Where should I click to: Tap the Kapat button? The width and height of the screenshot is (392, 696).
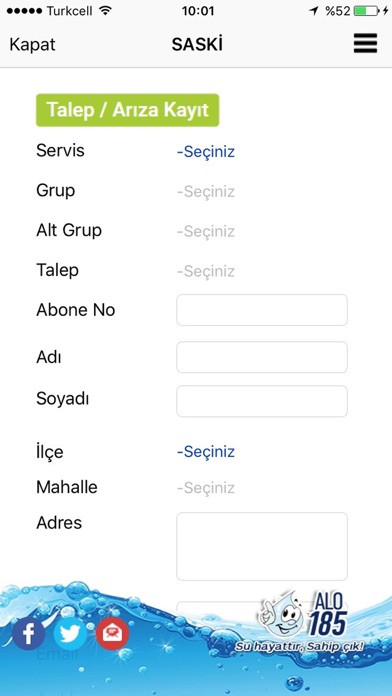pos(32,45)
